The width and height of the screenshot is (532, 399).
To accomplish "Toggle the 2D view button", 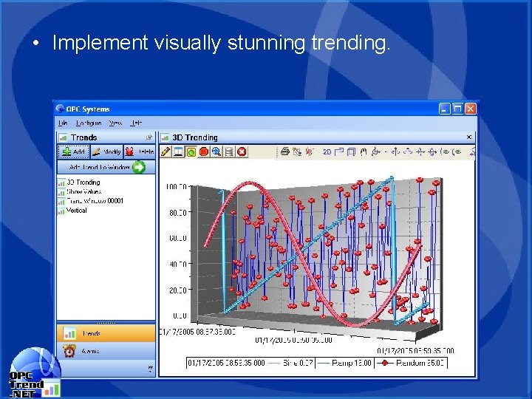I will (327, 151).
